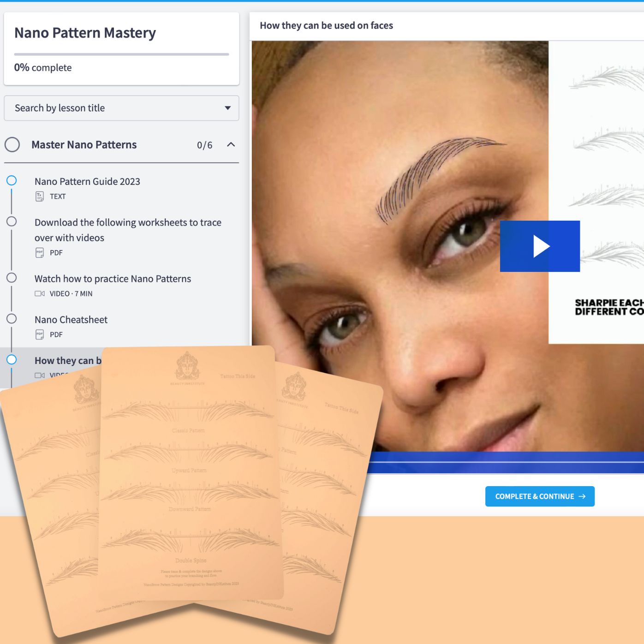Open the 'Watch how to practice Nano Patterns' lesson
The image size is (644, 644).
[x=113, y=279]
